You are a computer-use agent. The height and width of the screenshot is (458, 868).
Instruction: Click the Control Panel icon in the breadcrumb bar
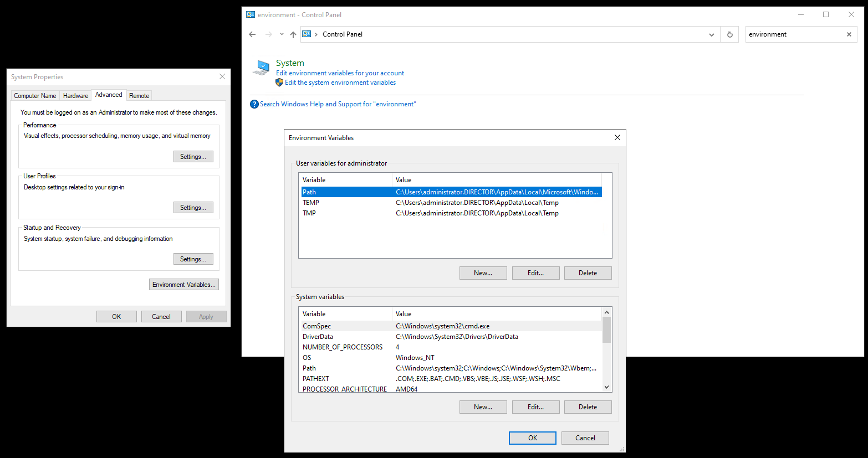point(307,34)
